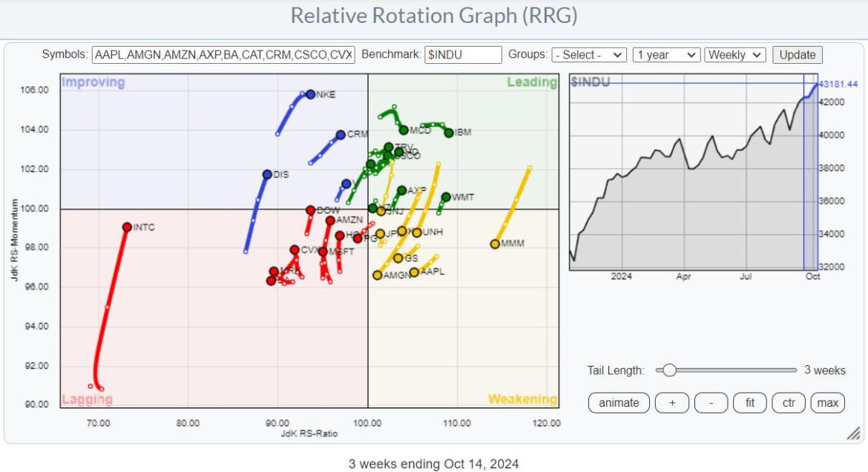The width and height of the screenshot is (868, 472).
Task: Zoom in using the + button
Action: tap(671, 402)
